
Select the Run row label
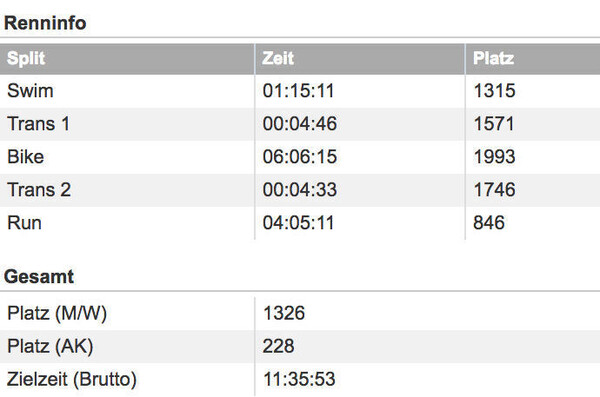pos(24,223)
